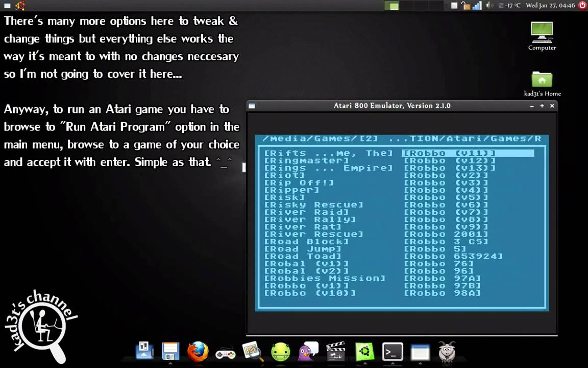The width and height of the screenshot is (588, 368).
Task: Select [Robbo 97A] in the file list
Action: 442,278
